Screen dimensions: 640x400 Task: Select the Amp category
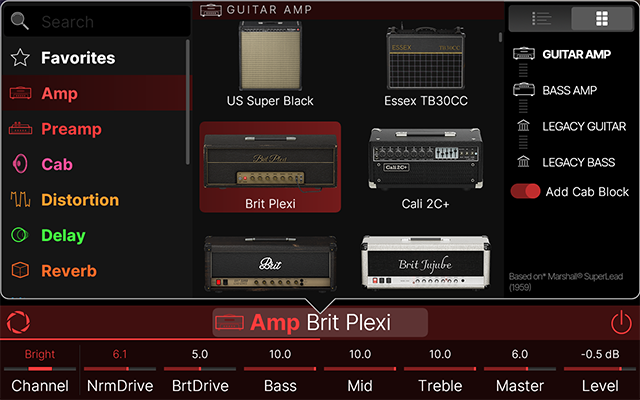(x=97, y=93)
